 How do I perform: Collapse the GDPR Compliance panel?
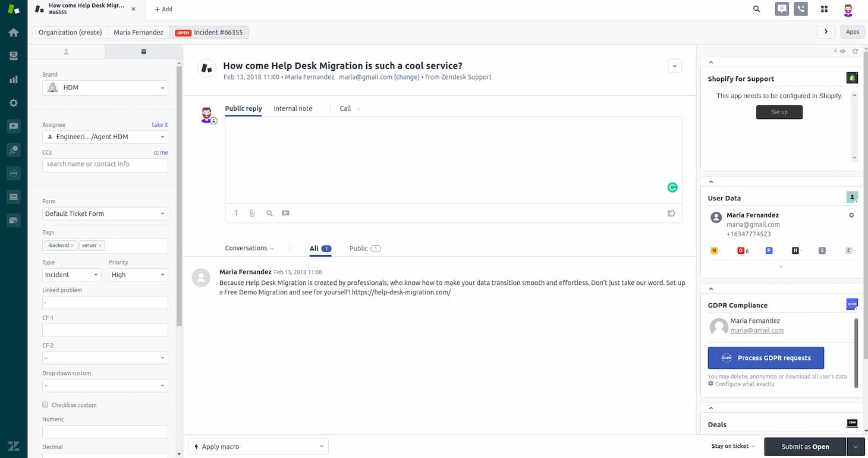[x=711, y=288]
